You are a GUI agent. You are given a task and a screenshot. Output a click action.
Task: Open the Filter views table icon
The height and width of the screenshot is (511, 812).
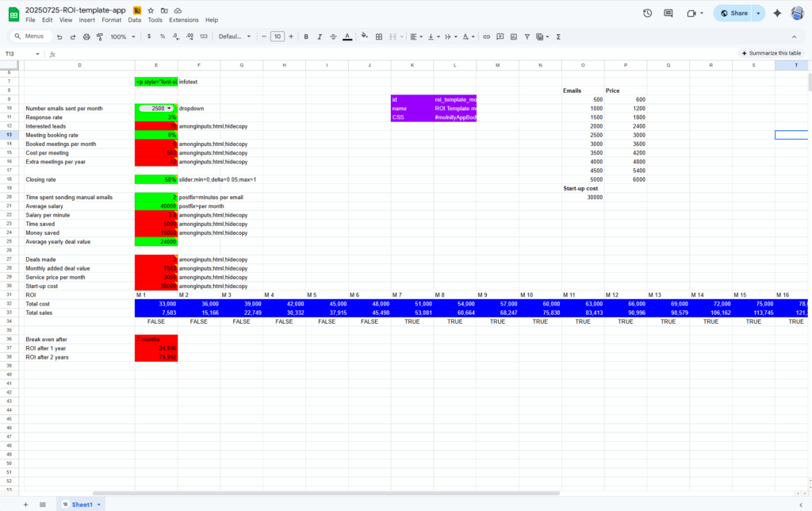pyautogui.click(x=542, y=36)
